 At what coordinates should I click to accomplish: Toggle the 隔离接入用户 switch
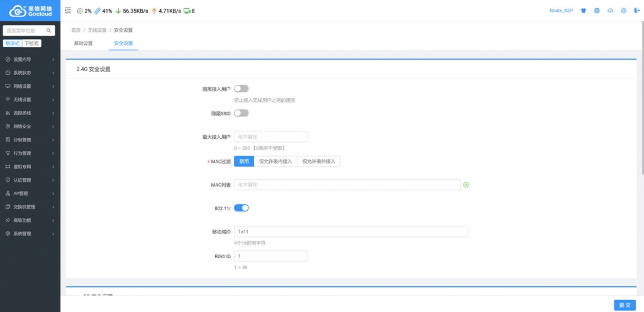(x=241, y=88)
